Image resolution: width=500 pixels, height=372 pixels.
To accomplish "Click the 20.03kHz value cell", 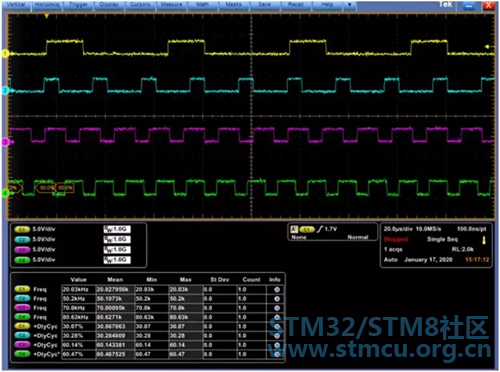I will pos(79,290).
